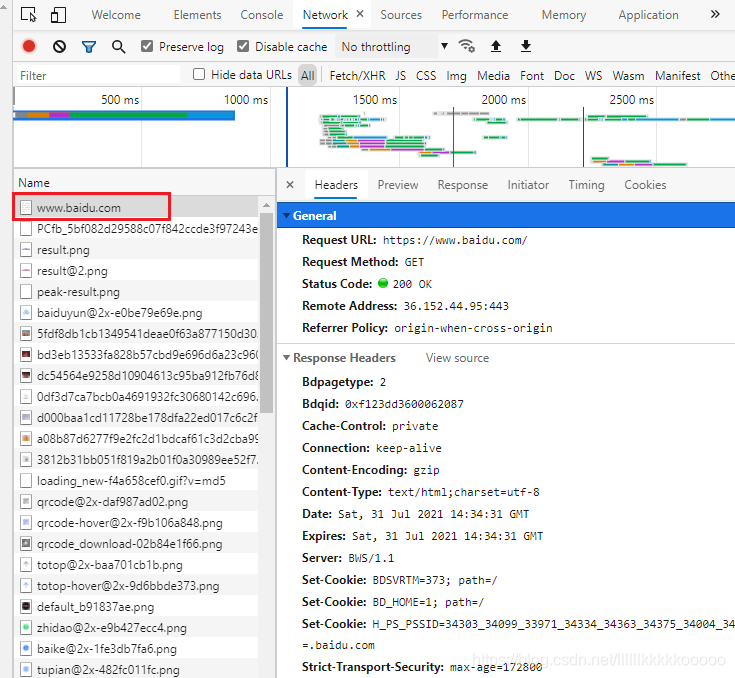The width and height of the screenshot is (735, 678).
Task: Export HAR file with download arrow
Action: coord(526,46)
